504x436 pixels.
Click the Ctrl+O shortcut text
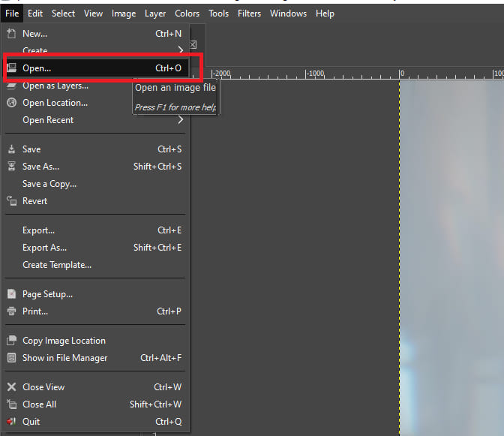pyautogui.click(x=169, y=68)
